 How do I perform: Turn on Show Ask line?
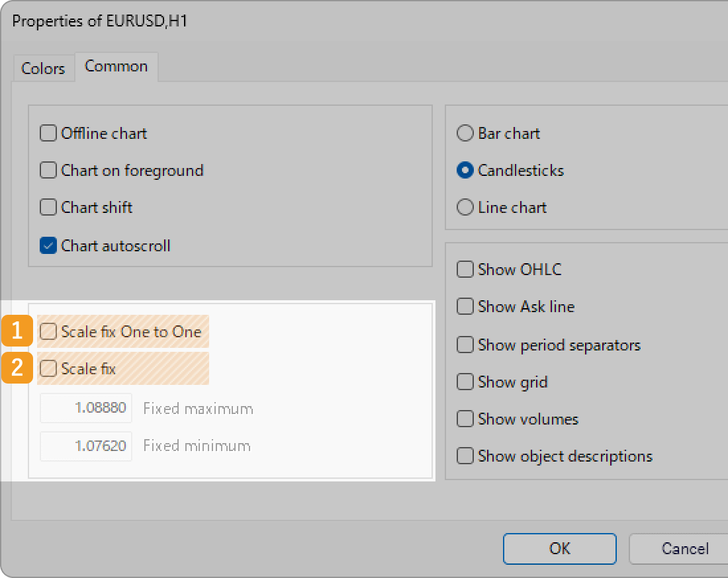[x=466, y=307]
